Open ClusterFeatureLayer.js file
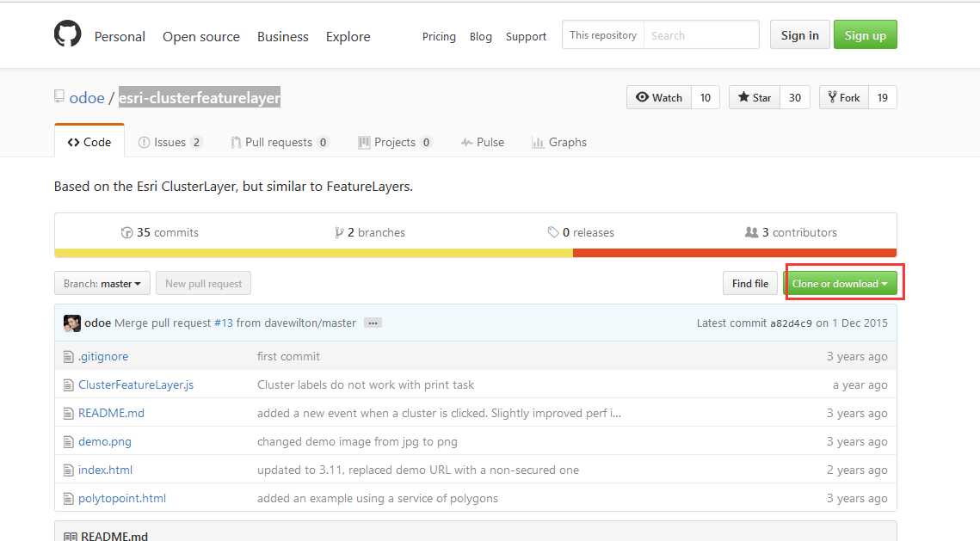This screenshot has width=980, height=541. [136, 384]
